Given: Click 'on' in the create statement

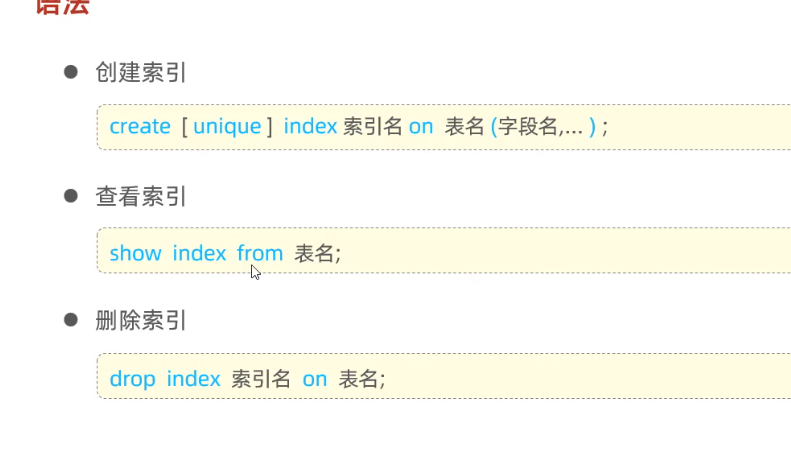Looking at the screenshot, I should [x=421, y=127].
